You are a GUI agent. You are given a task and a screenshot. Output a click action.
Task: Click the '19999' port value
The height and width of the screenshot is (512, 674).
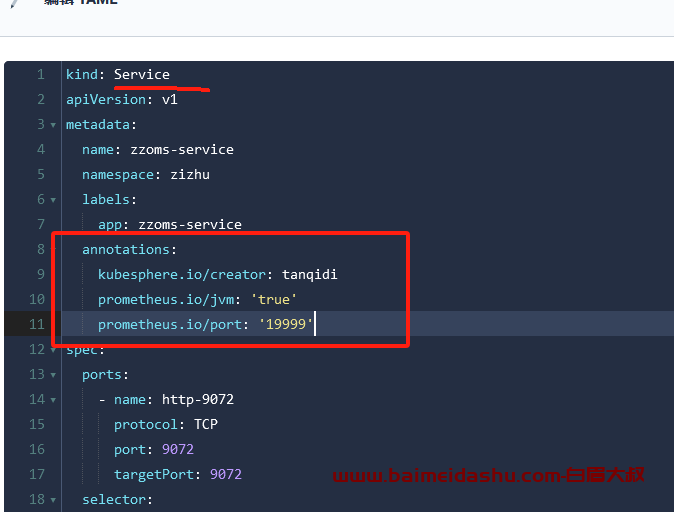286,324
